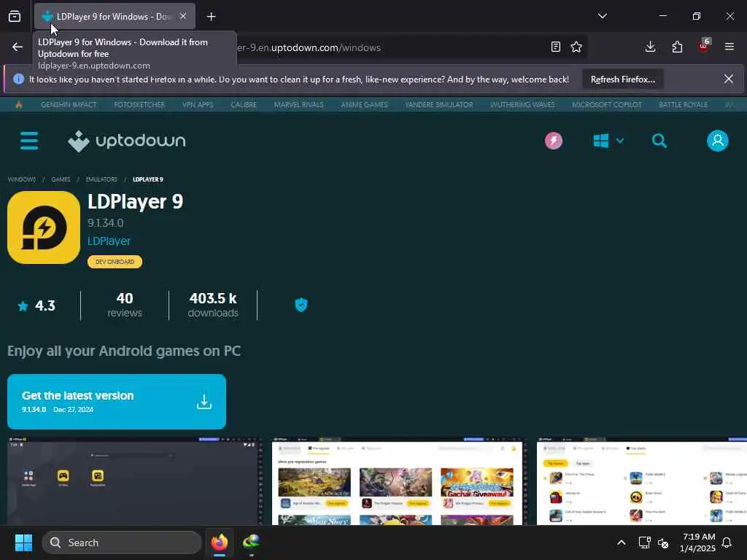
Task: Open Windows Start menu
Action: click(23, 542)
